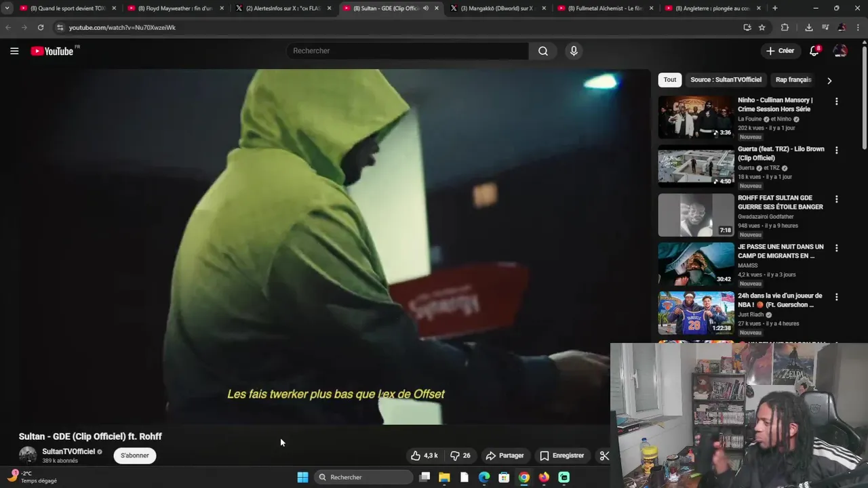This screenshot has width=868, height=488.
Task: Open options for Guerta Lilo Brown video
Action: click(836, 150)
